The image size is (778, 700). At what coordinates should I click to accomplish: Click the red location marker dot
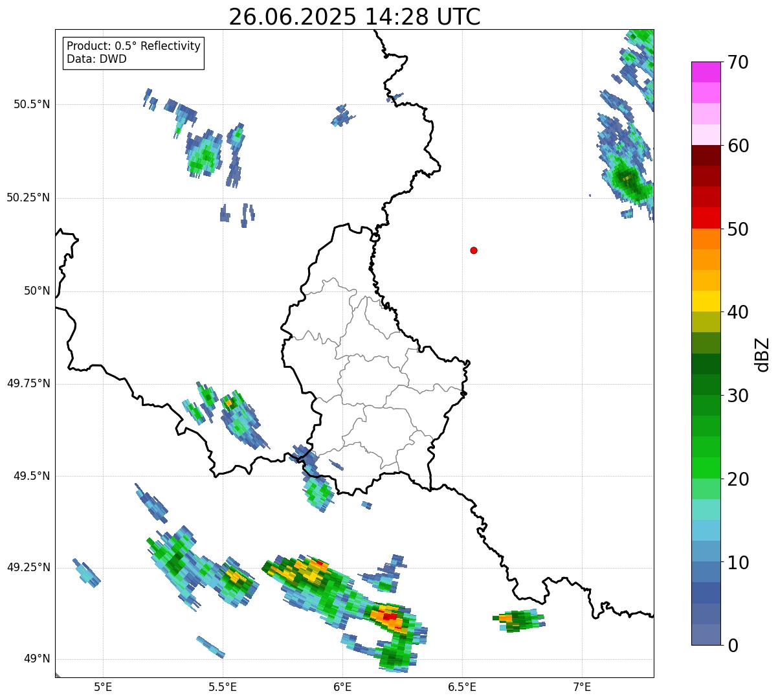(x=474, y=250)
